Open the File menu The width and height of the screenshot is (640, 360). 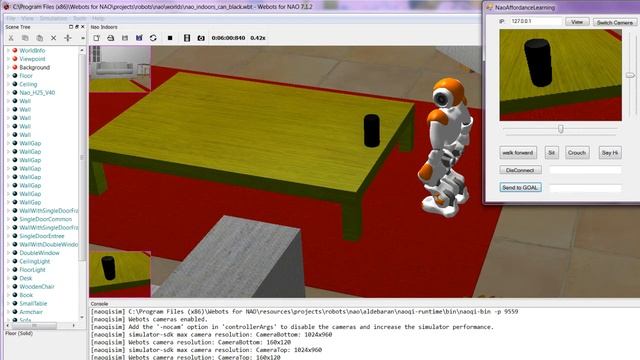pyautogui.click(x=11, y=18)
